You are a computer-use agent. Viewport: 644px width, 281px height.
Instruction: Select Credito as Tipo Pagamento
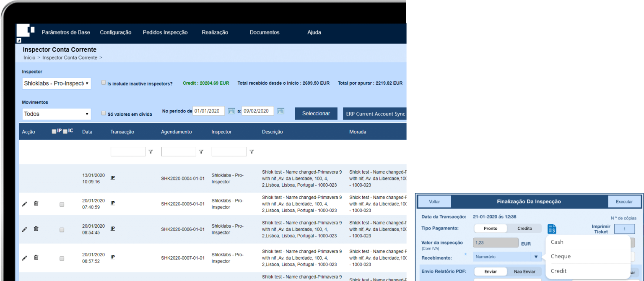coord(525,229)
